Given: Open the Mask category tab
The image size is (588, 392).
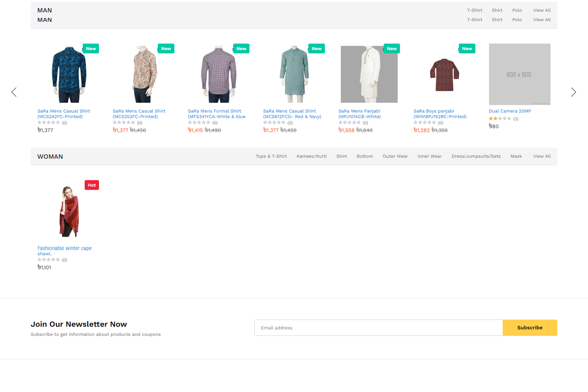Looking at the screenshot, I should coord(516,156).
